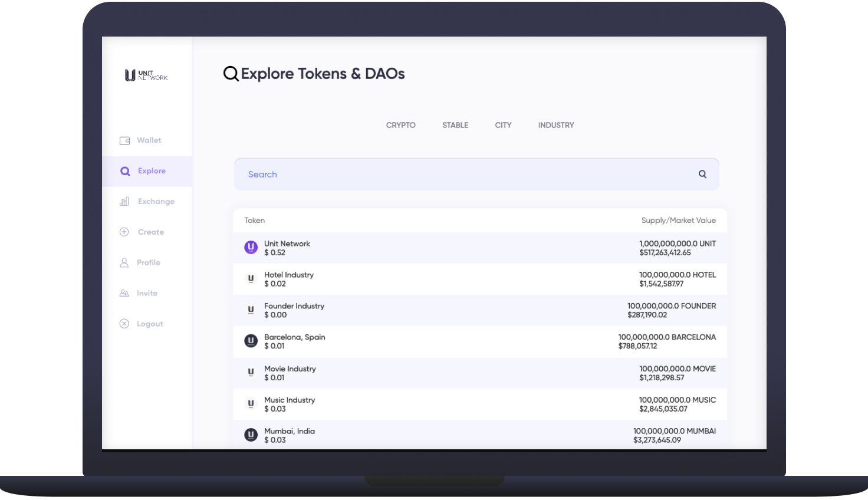This screenshot has height=500, width=868.
Task: Open the Barcelona, Spain token name
Action: tap(295, 337)
